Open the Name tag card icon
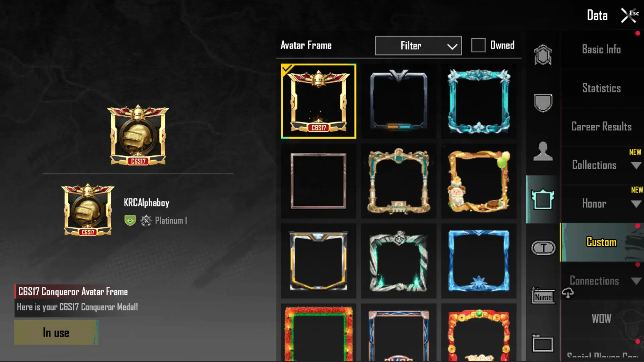 (x=543, y=296)
